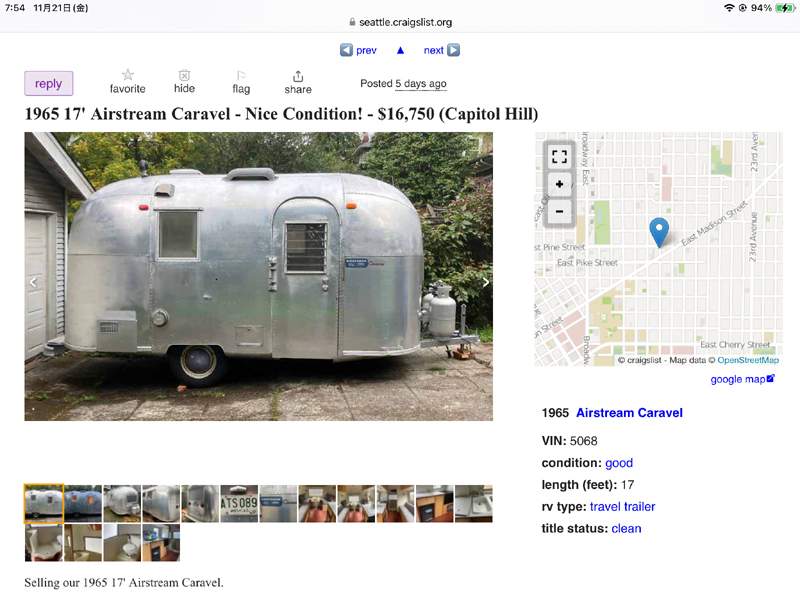Open the google map link

tap(742, 379)
